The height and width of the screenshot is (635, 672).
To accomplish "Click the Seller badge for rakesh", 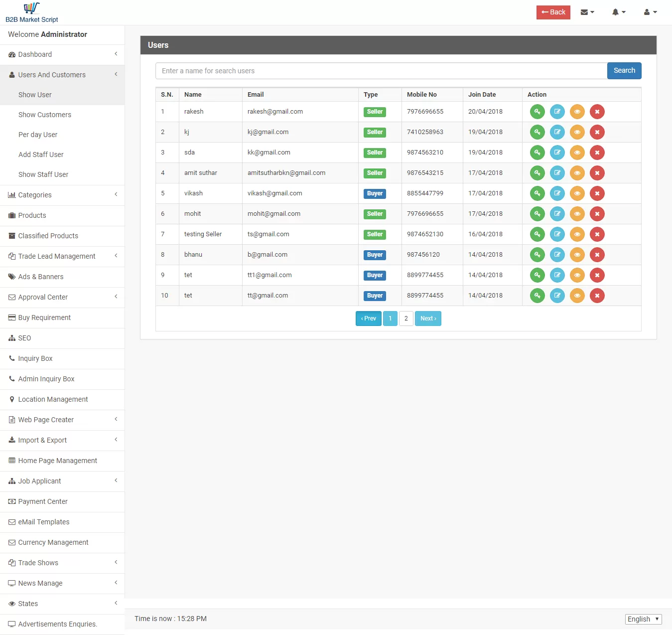I will pos(375,112).
